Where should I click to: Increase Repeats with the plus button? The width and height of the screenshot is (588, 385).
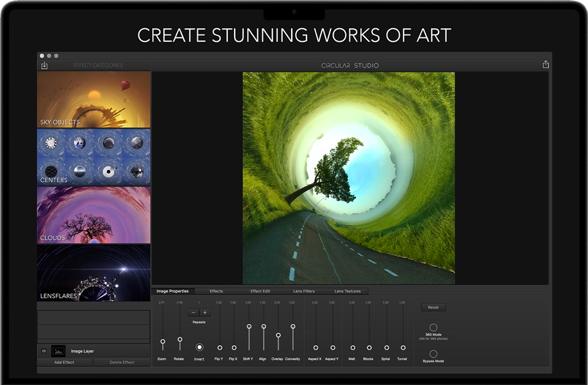click(x=205, y=313)
